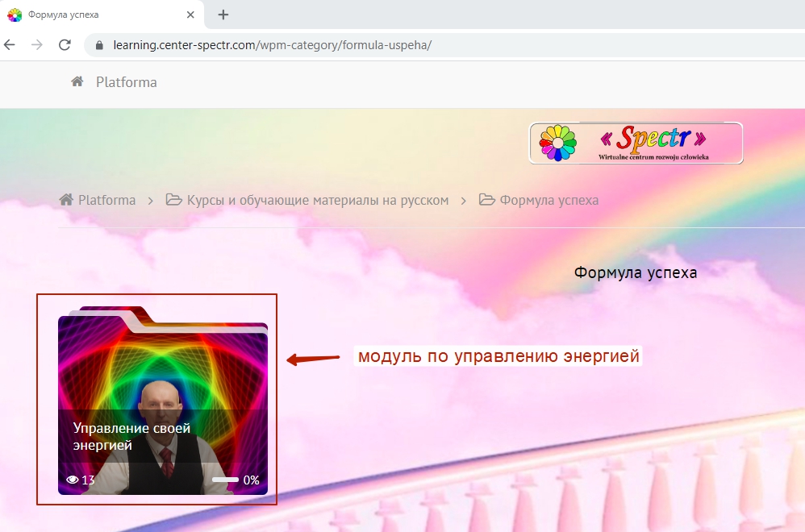Viewport: 805px width, 532px height.
Task: Open Курсы и обучающие материалы на русском breadcrumb
Action: coord(318,200)
